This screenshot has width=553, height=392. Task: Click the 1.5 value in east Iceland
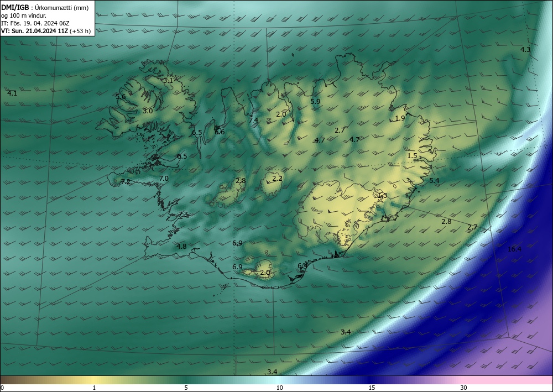coord(412,156)
